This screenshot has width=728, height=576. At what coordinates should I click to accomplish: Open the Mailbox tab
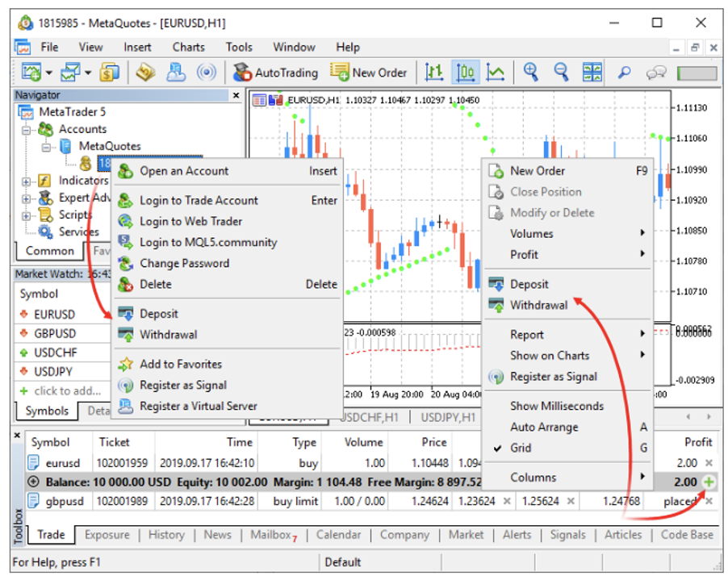273,535
